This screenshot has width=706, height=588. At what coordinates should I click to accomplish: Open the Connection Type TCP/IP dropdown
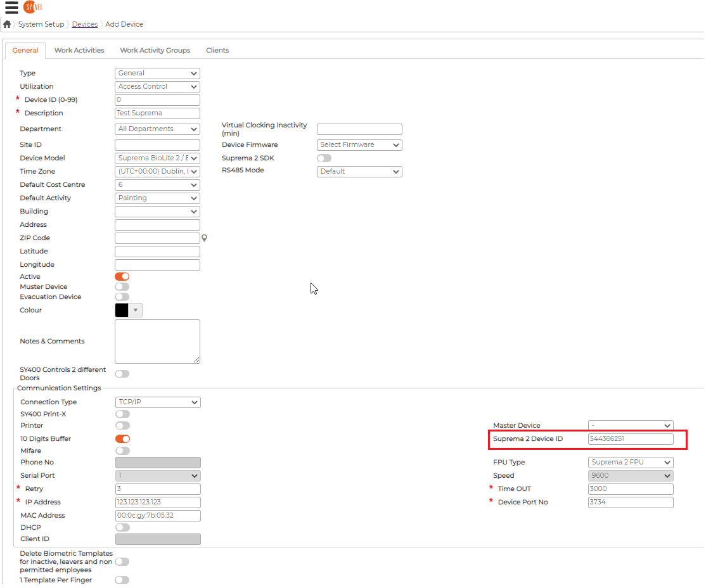pyautogui.click(x=158, y=402)
